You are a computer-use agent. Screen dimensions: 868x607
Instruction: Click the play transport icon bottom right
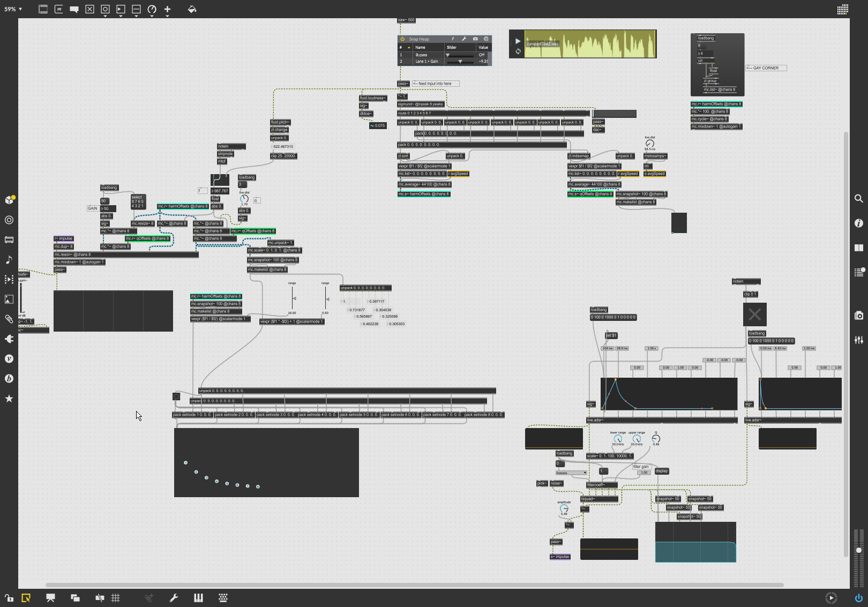coord(831,598)
